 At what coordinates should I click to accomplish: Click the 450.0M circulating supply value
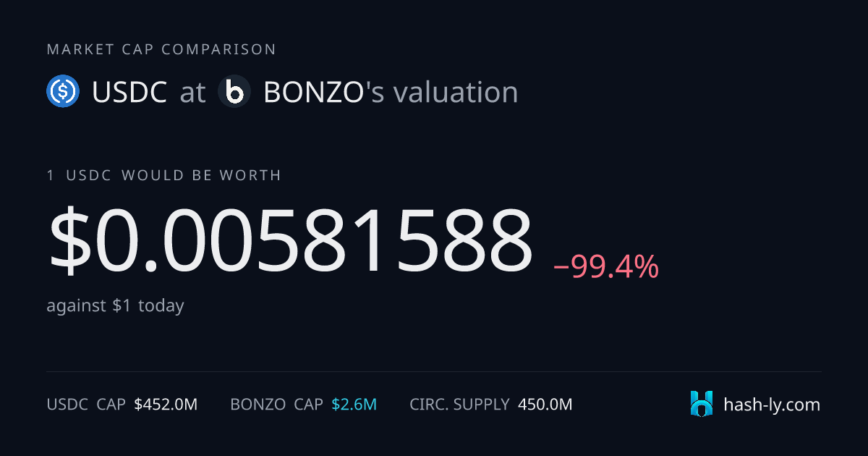[x=545, y=405]
